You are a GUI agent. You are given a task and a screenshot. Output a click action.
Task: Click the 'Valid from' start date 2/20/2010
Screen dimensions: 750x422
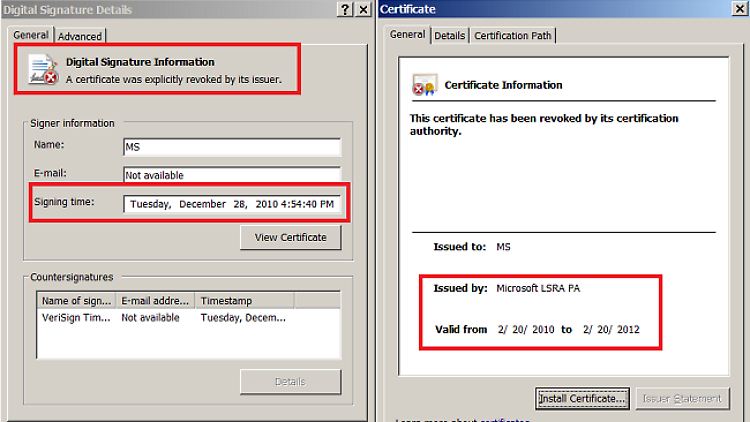526,329
